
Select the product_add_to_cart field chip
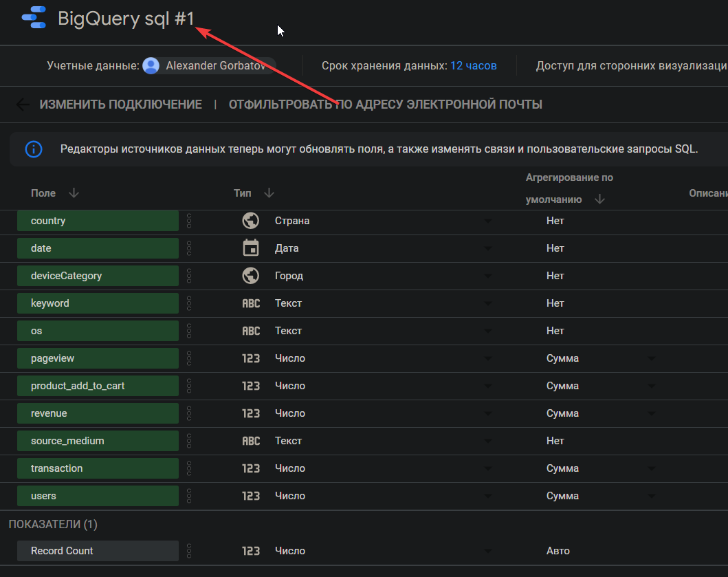coord(98,386)
